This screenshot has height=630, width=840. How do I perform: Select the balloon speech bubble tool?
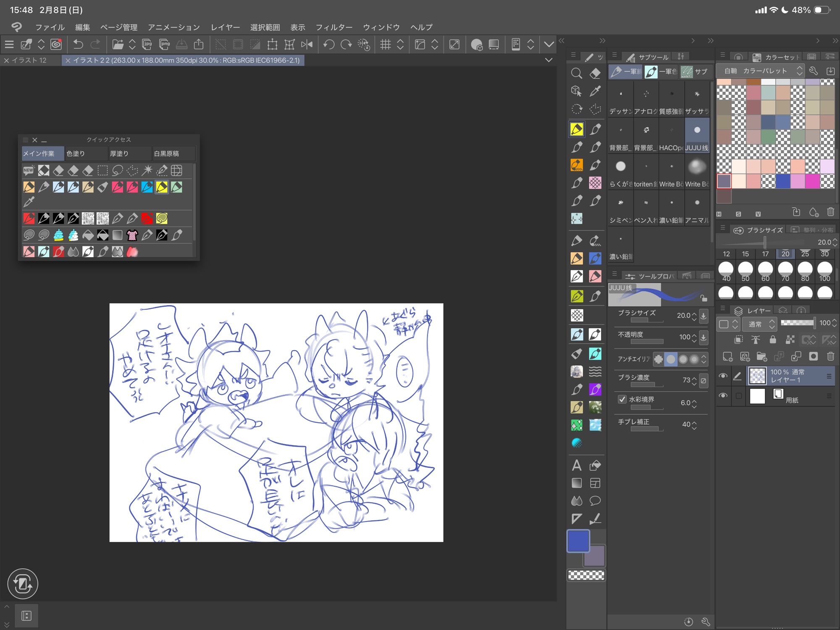pos(595,501)
